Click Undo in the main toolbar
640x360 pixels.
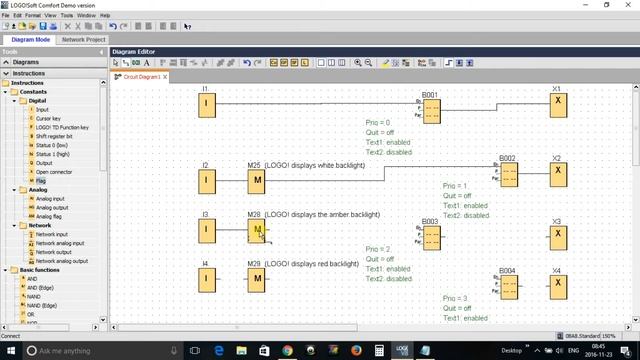coord(113,26)
